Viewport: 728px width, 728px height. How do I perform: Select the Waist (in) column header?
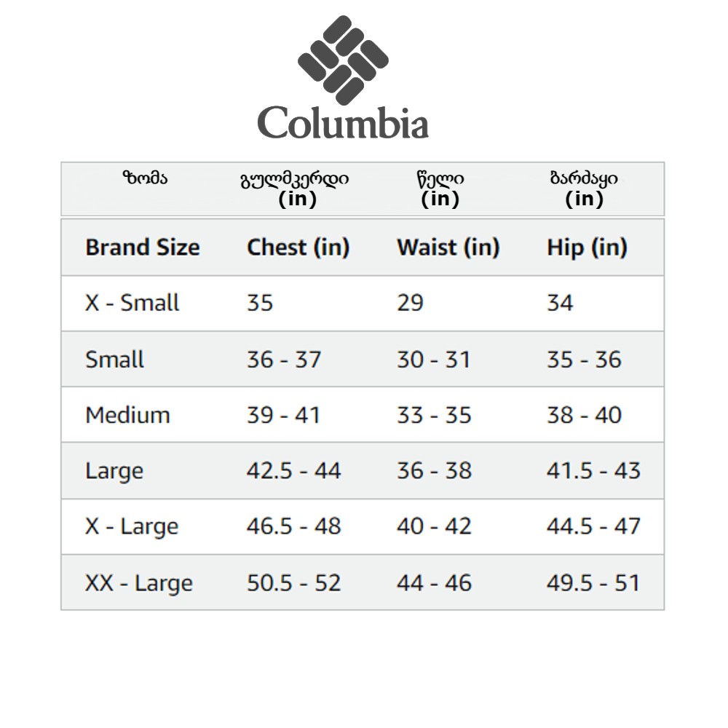[x=448, y=248]
